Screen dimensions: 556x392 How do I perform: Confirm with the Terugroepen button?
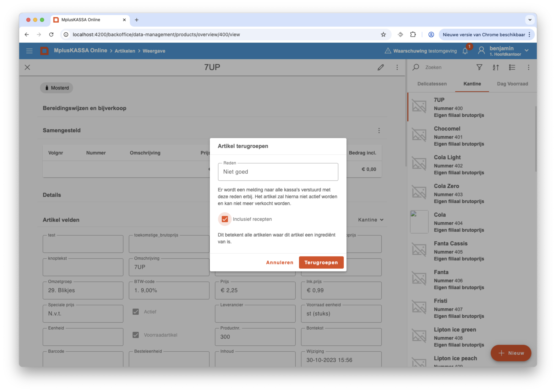(321, 262)
